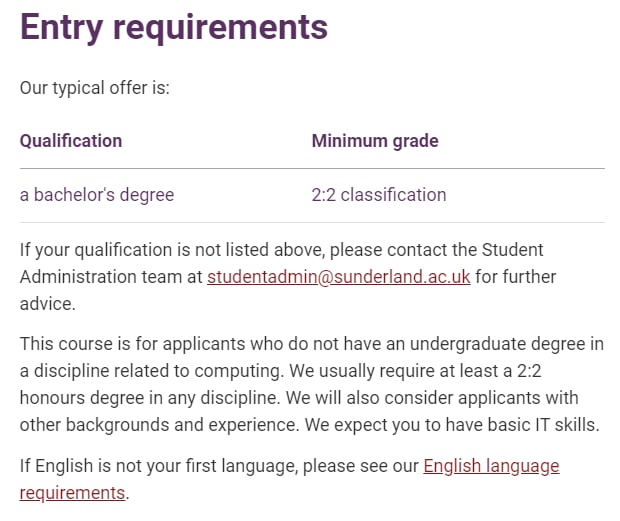620x521 pixels.
Task: Click the Entry requirements heading
Action: (x=174, y=28)
